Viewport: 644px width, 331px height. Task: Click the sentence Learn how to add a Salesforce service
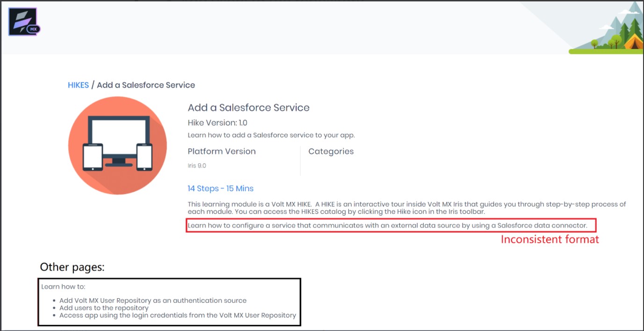point(271,135)
